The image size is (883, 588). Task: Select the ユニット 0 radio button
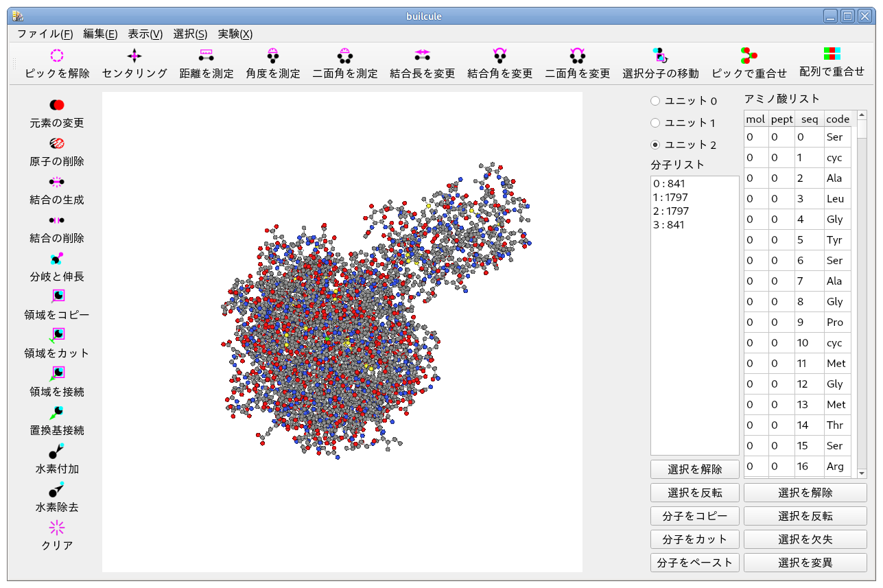click(x=655, y=101)
